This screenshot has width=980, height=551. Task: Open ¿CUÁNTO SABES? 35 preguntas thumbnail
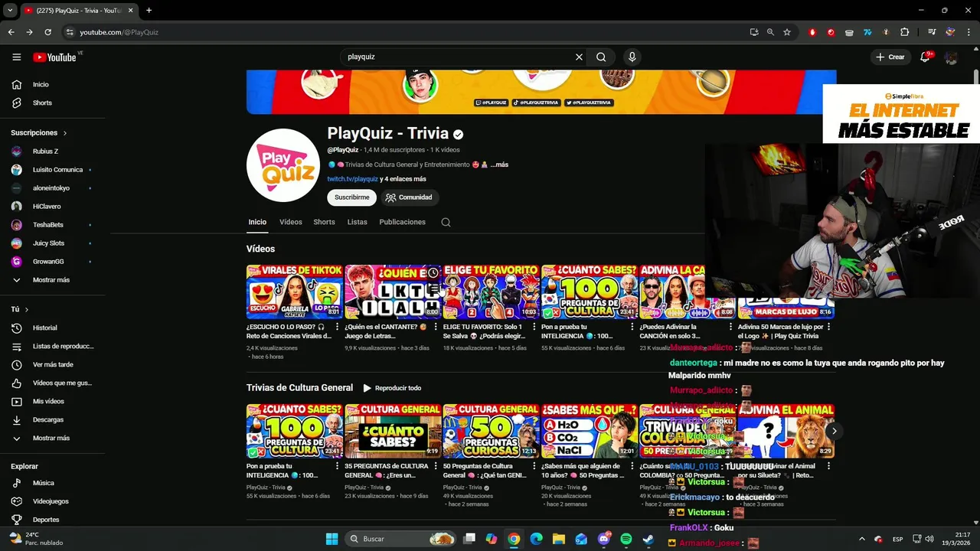coord(393,431)
